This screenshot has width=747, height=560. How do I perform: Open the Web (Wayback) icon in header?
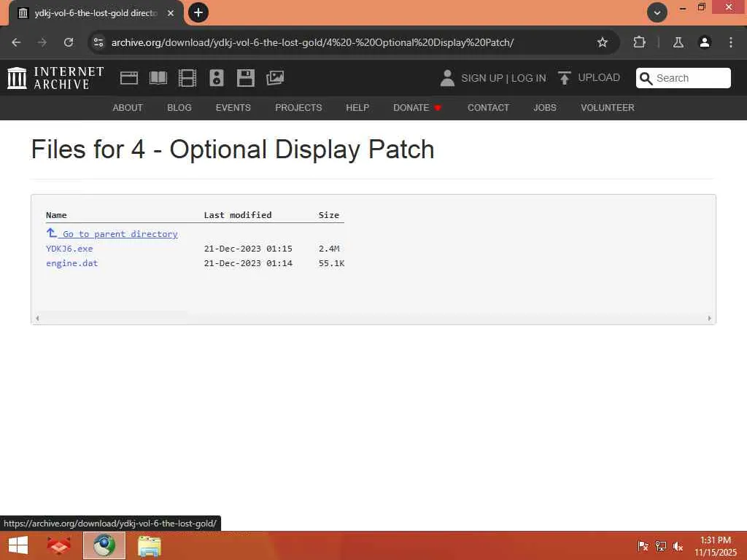[x=129, y=78]
